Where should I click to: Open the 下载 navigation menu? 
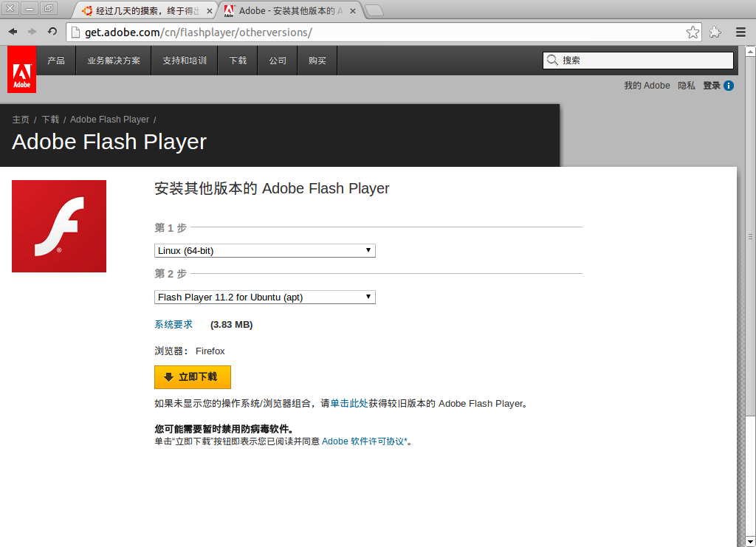[238, 61]
